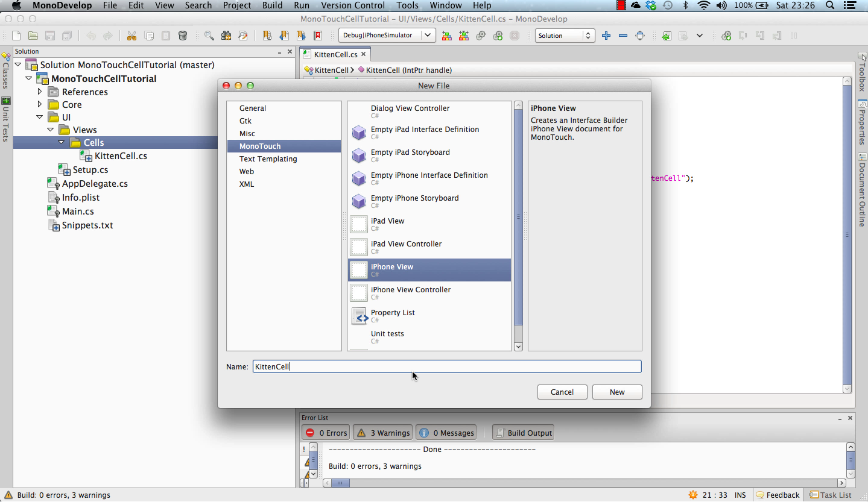The height and width of the screenshot is (502, 868).
Task: Click the Clear Bookmarks red icon
Action: coord(318,36)
